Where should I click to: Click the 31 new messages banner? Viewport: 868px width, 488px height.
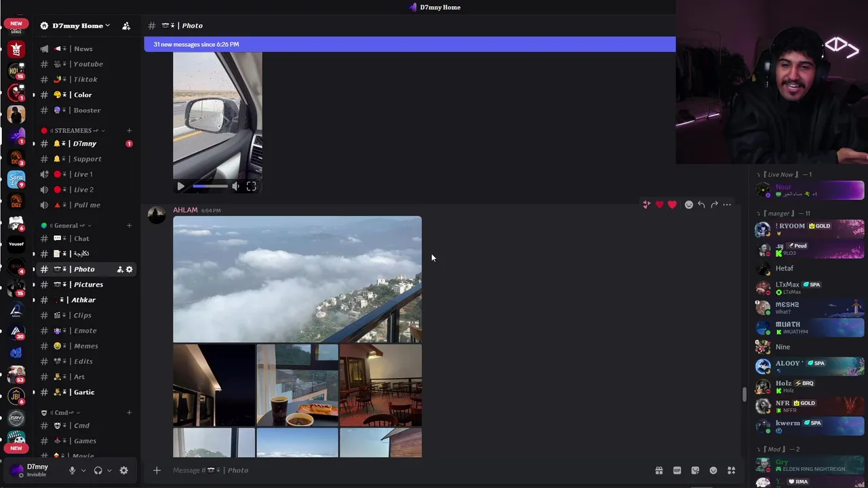[410, 45]
